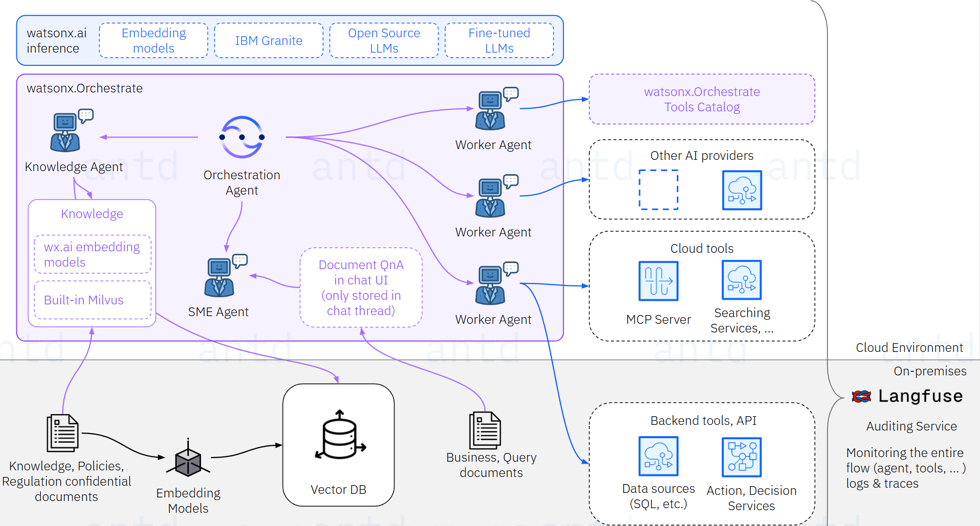The height and width of the screenshot is (526, 980).
Task: Click the Langfuse logo icon
Action: [861, 396]
